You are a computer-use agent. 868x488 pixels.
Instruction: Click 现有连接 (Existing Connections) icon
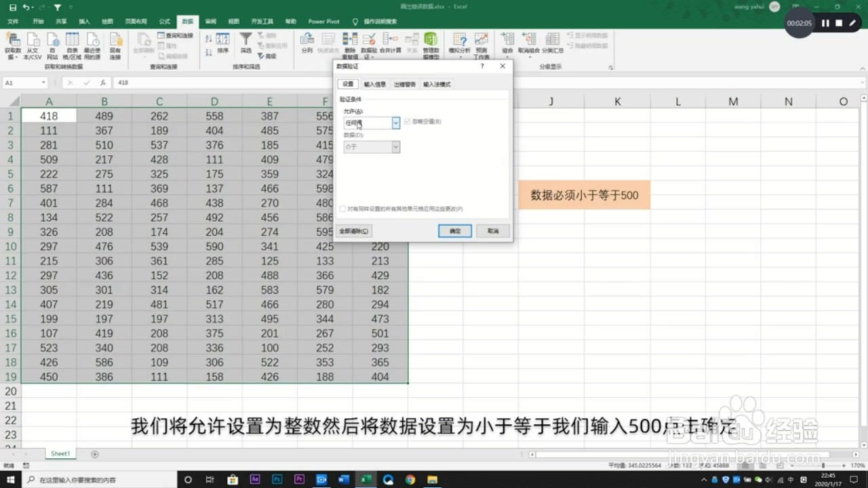tap(115, 45)
